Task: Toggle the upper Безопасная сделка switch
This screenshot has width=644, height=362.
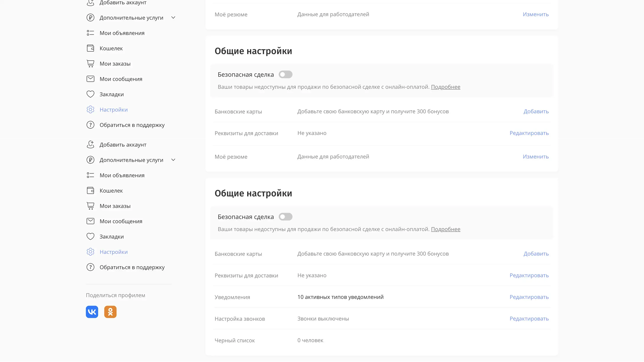Action: click(x=286, y=74)
